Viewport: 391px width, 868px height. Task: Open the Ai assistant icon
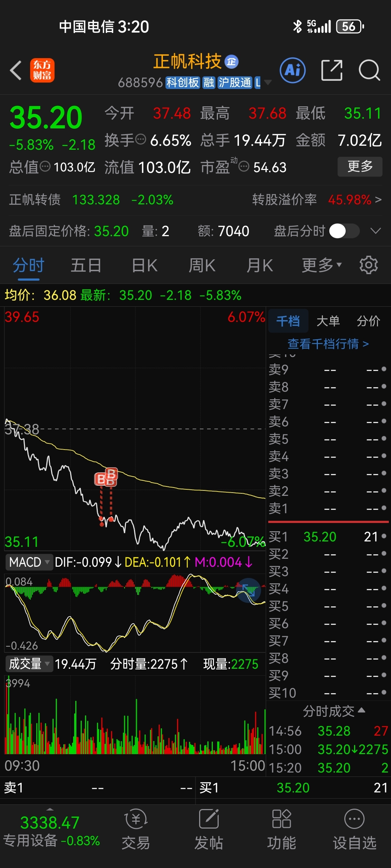293,70
